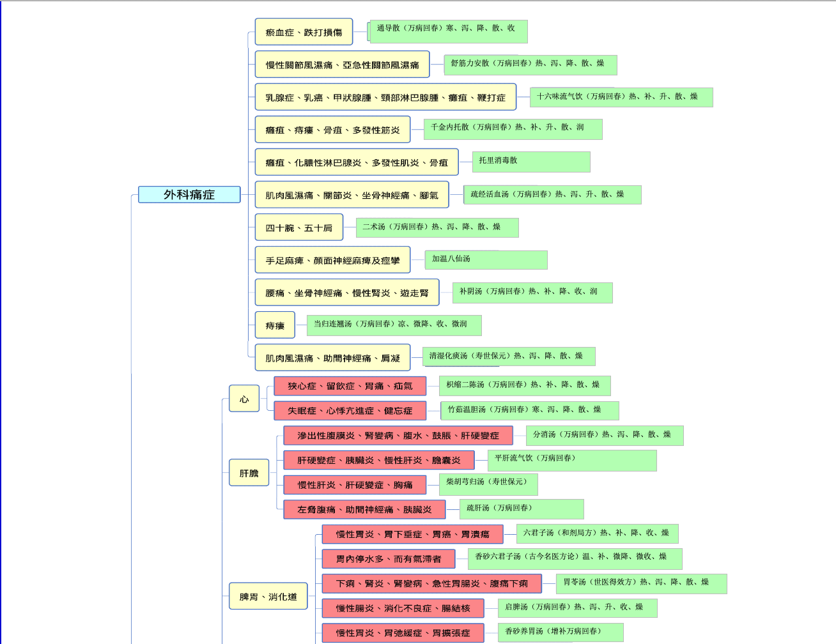Image resolution: width=836 pixels, height=644 pixels.
Task: Select the 心 category node
Action: pyautogui.click(x=244, y=399)
